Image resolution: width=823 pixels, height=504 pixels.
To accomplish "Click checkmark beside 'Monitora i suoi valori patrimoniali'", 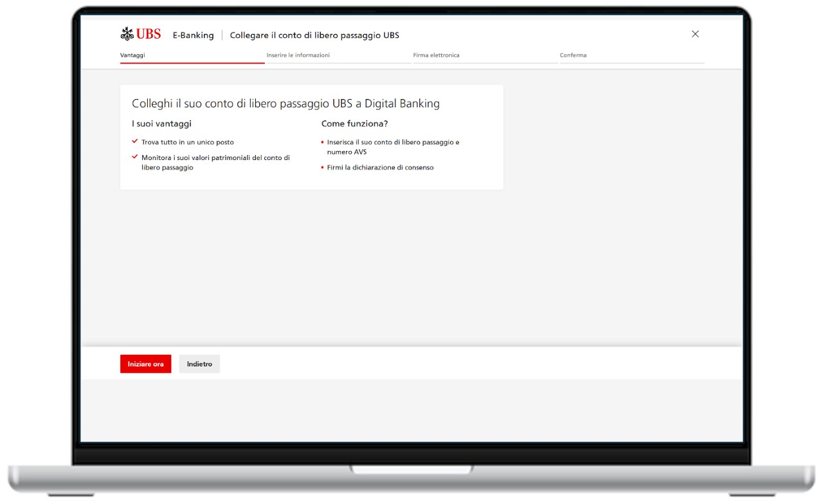I will point(135,157).
